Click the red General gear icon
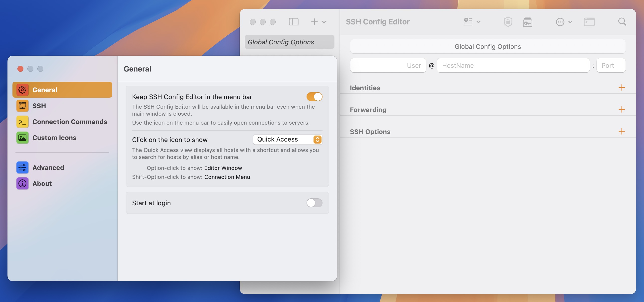This screenshot has height=302, width=644. pyautogui.click(x=22, y=90)
